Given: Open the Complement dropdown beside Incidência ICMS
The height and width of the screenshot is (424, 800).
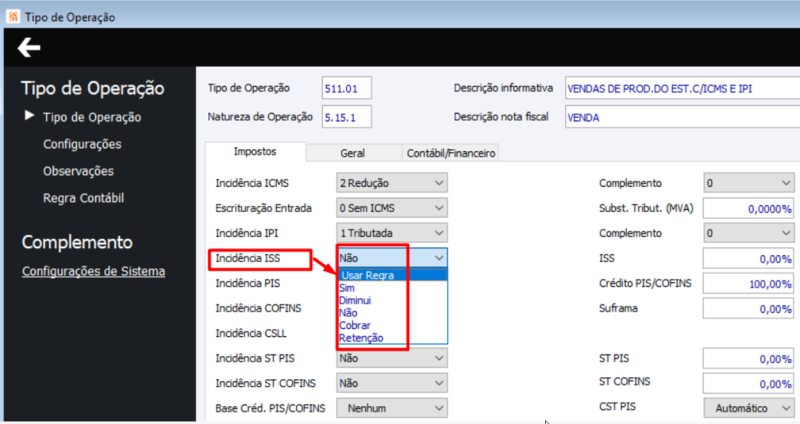Looking at the screenshot, I should (x=748, y=183).
